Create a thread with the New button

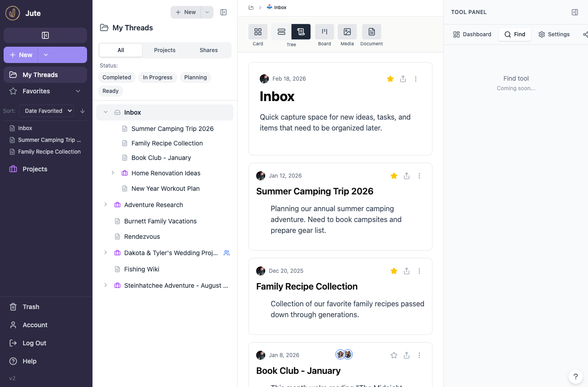tap(185, 12)
